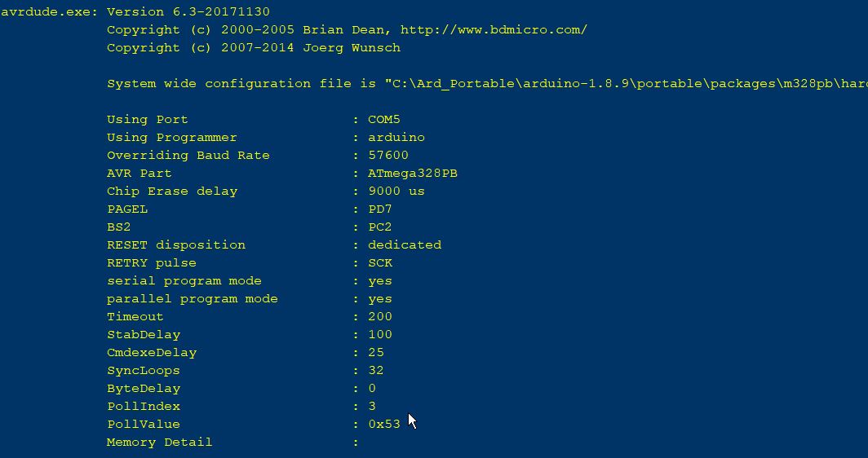This screenshot has width=868, height=458.
Task: Click the avrdude.exe version line
Action: 135,11
